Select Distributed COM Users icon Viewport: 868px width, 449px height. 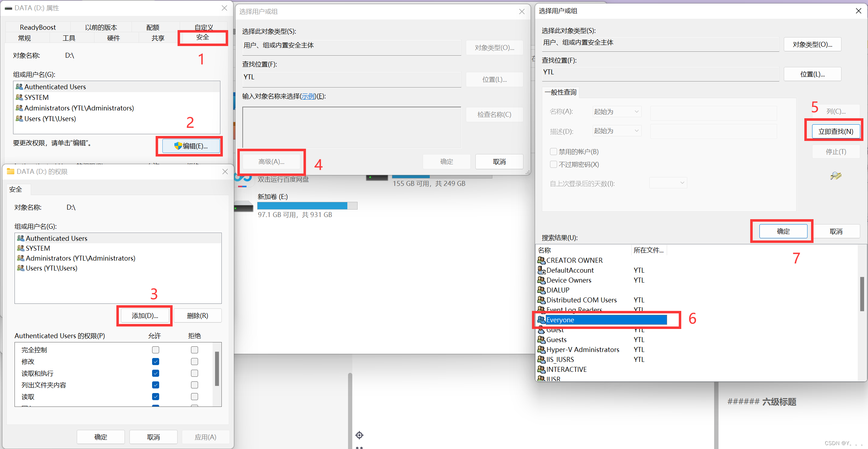pyautogui.click(x=541, y=300)
